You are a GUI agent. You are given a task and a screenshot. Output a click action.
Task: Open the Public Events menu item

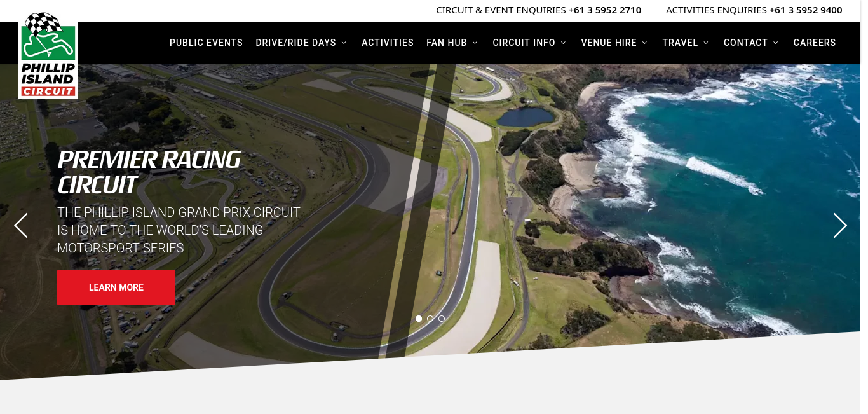coord(206,43)
